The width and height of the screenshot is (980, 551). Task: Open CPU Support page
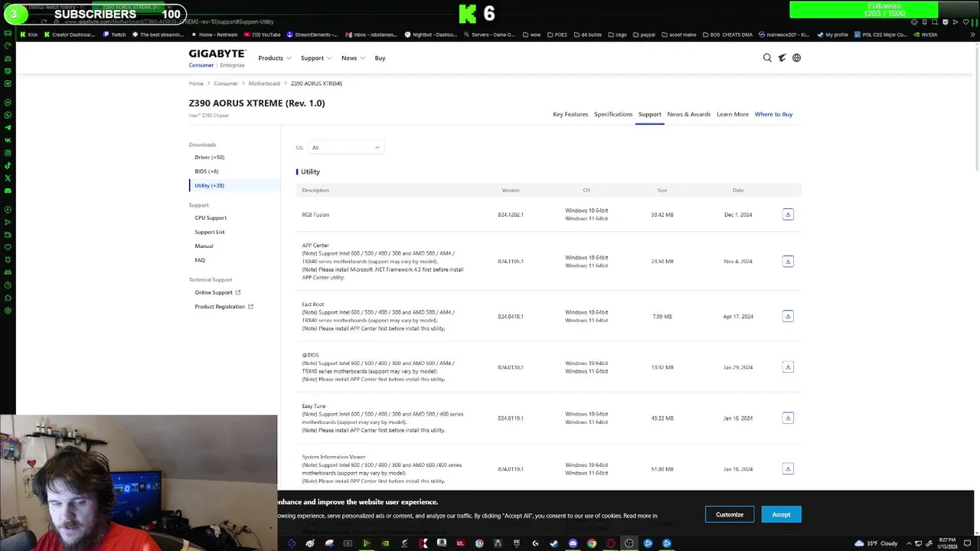pyautogui.click(x=211, y=217)
